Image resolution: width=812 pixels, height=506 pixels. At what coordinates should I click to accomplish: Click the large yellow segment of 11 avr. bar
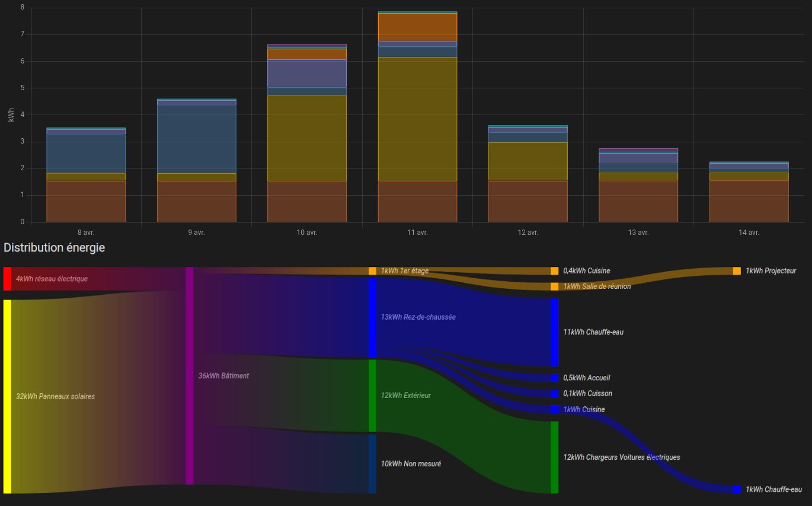(417, 119)
